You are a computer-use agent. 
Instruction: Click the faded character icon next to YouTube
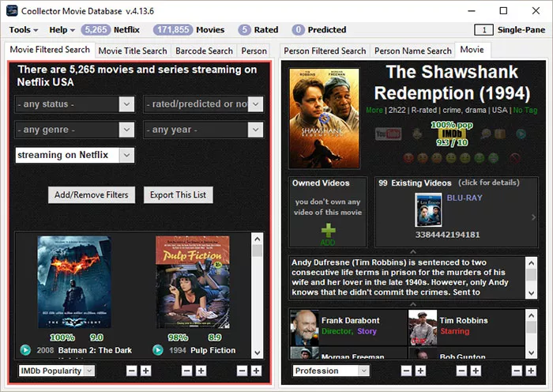click(x=417, y=134)
